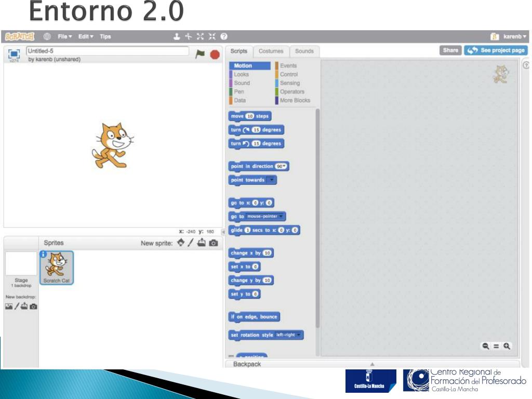This screenshot has height=399, width=532.
Task: Select the Looks block category
Action: click(x=241, y=74)
